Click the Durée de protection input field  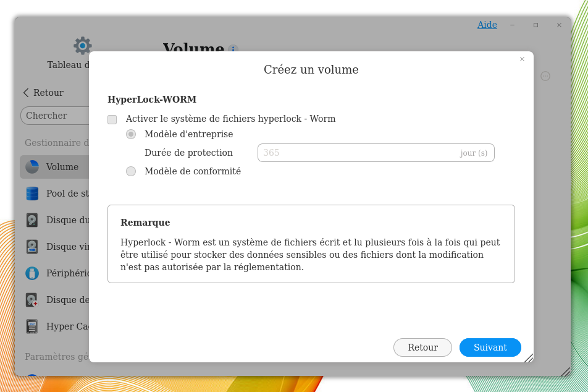(x=358, y=153)
